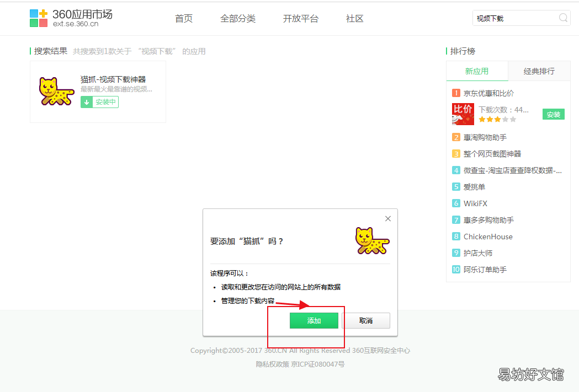Open the 社区 navigation item
The image size is (579, 392).
click(354, 18)
